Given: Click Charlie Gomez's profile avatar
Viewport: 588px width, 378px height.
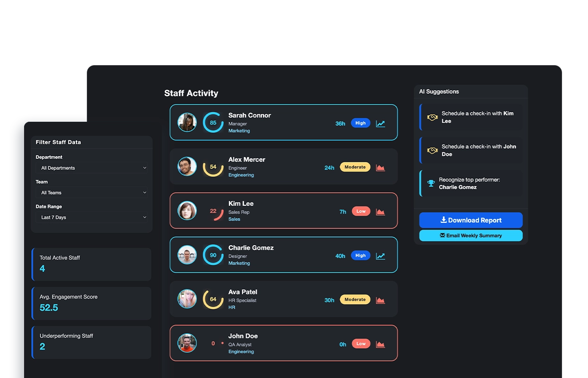Looking at the screenshot, I should [x=187, y=255].
